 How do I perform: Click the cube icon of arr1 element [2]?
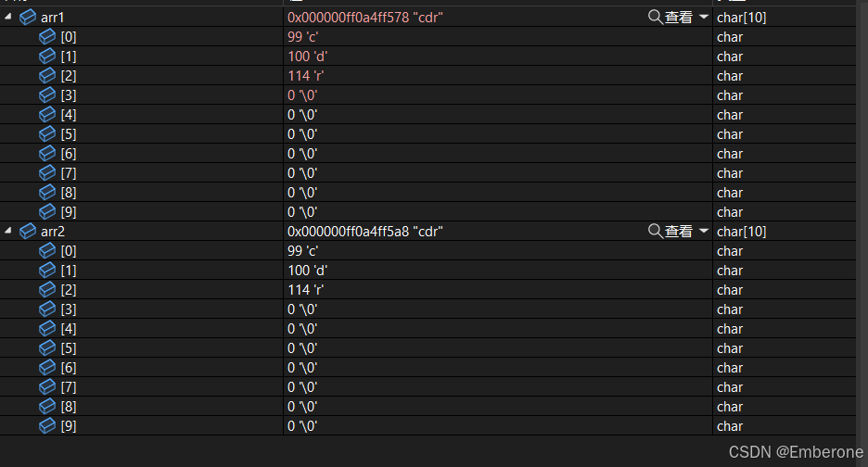(47, 75)
